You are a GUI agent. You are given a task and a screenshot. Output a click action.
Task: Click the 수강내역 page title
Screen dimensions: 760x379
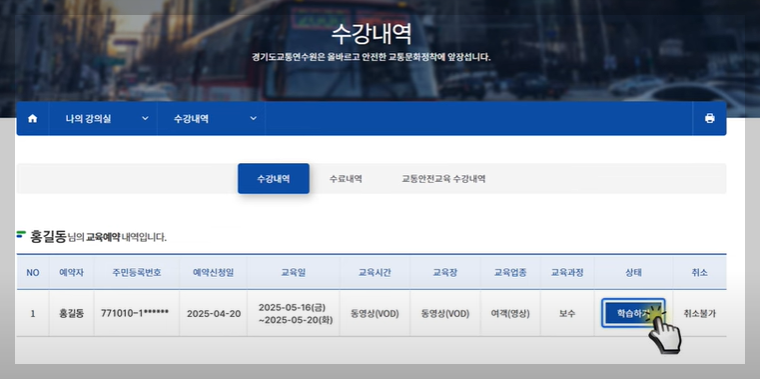(x=372, y=34)
